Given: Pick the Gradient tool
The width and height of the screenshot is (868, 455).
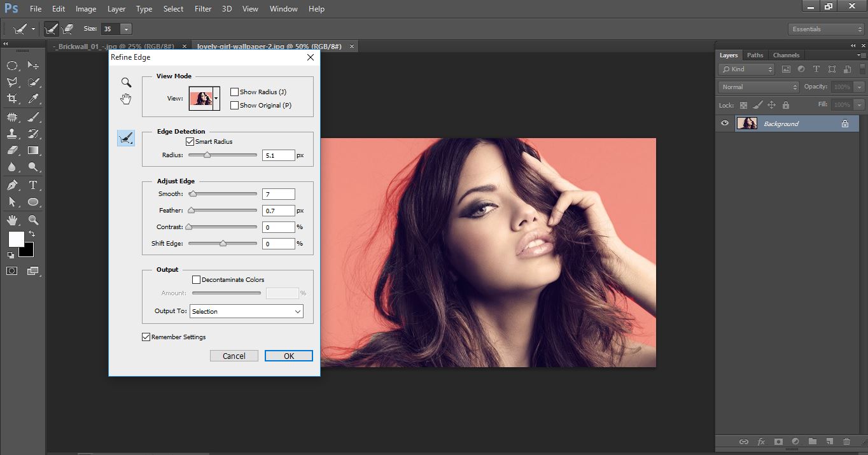Looking at the screenshot, I should [33, 150].
